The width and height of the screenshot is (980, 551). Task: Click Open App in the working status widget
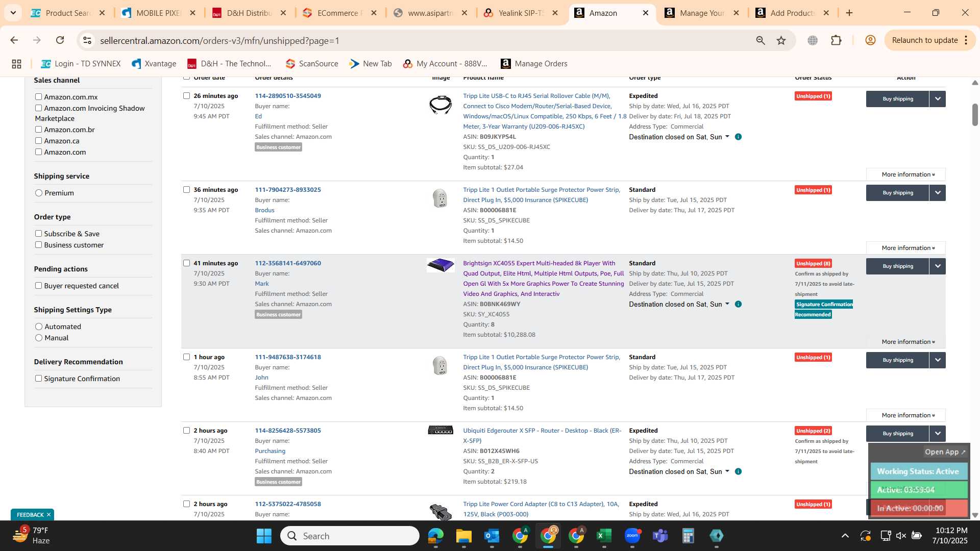point(945,452)
